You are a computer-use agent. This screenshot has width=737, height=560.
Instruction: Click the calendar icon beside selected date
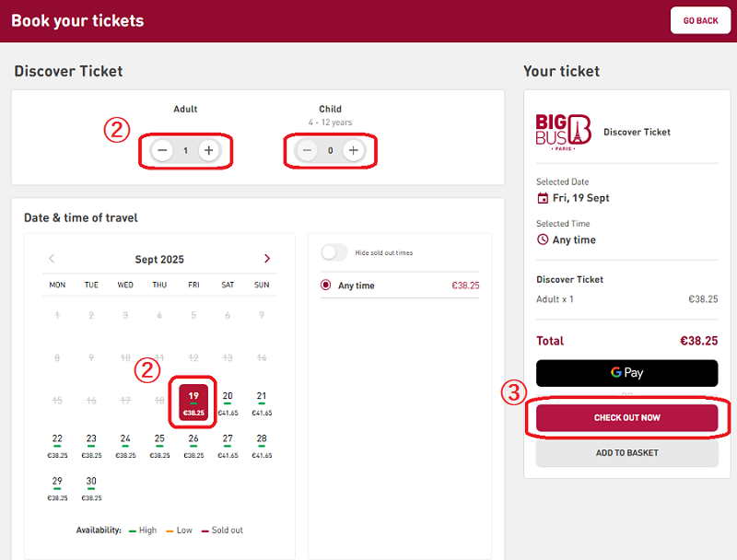click(x=543, y=198)
